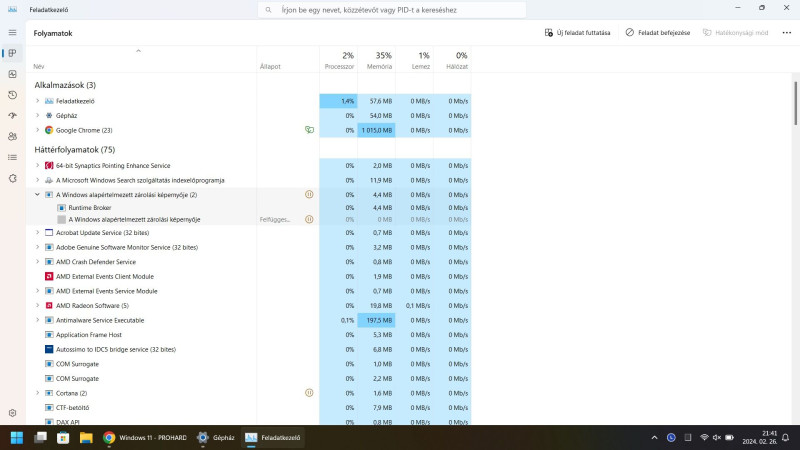Expand the Gépház process group
This screenshot has width=800, height=450.
pyautogui.click(x=37, y=115)
